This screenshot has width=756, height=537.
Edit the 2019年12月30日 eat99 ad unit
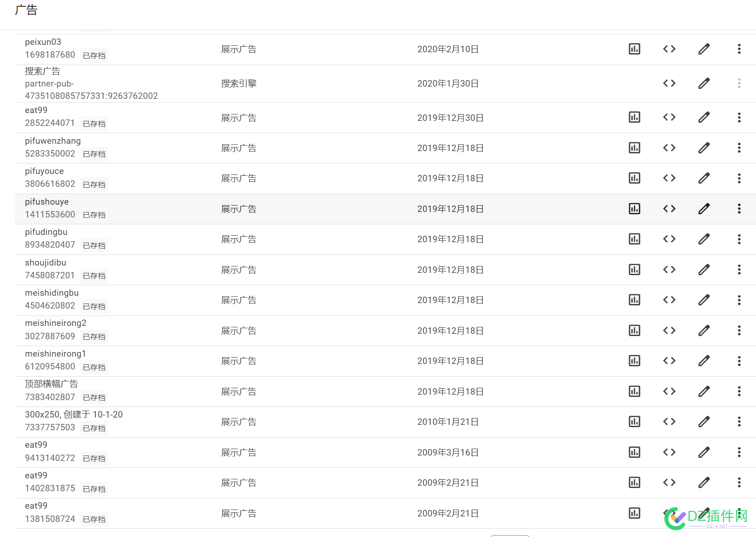pyautogui.click(x=704, y=117)
